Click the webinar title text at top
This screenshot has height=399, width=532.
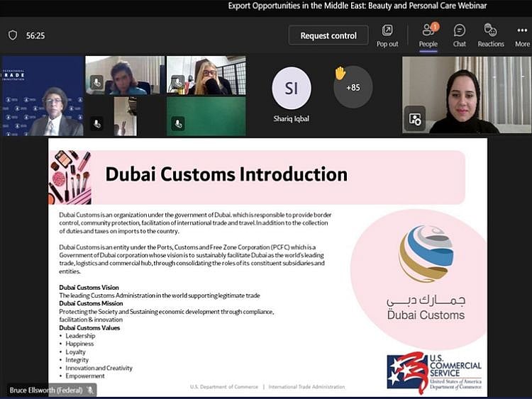click(358, 6)
